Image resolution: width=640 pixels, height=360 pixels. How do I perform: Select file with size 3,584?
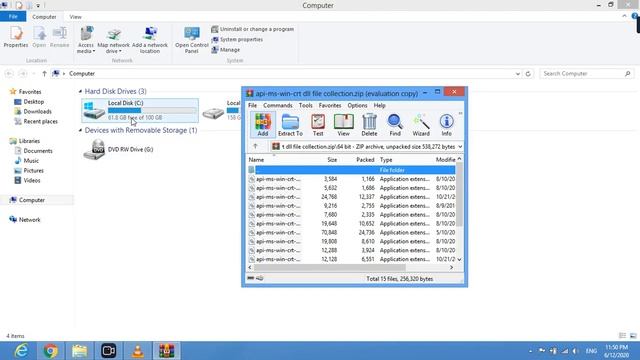click(351, 179)
